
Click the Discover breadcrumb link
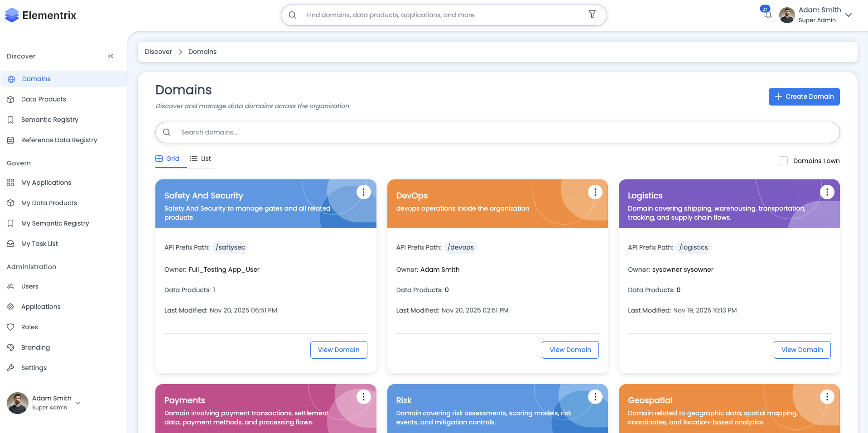(159, 52)
